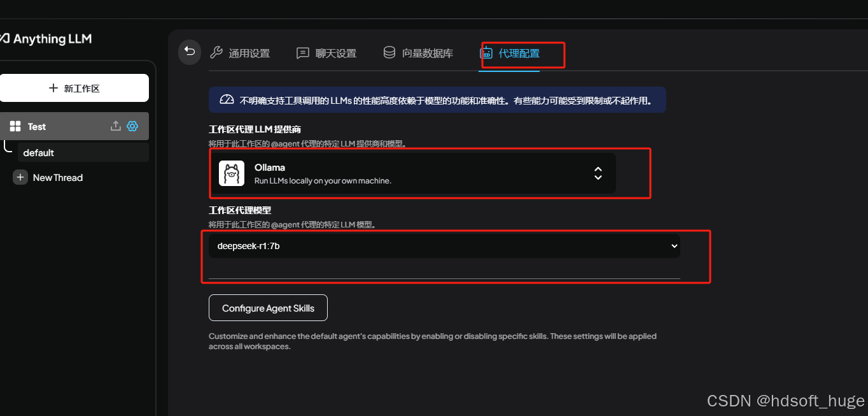Click the back arrow button
The image size is (868, 416).
tap(190, 52)
